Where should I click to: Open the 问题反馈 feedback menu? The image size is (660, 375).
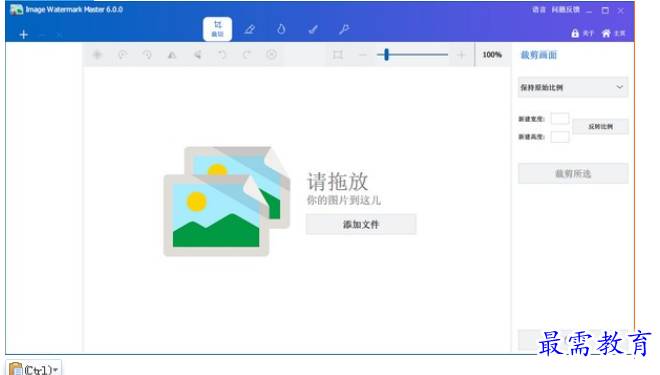click(x=565, y=10)
